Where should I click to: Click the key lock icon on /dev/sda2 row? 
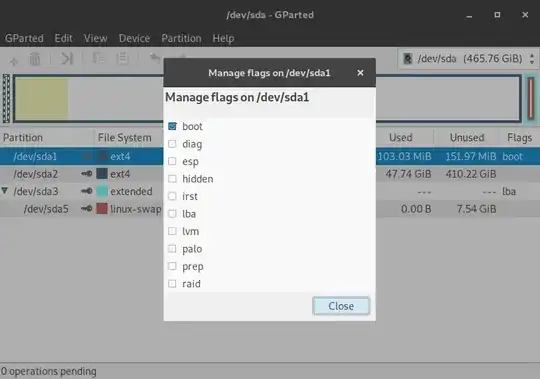(86, 174)
